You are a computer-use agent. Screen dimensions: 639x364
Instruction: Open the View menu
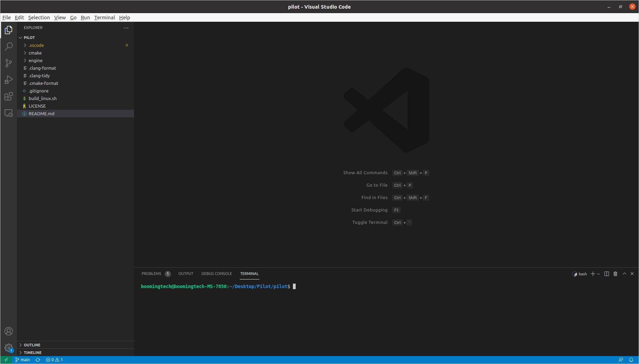click(x=60, y=18)
